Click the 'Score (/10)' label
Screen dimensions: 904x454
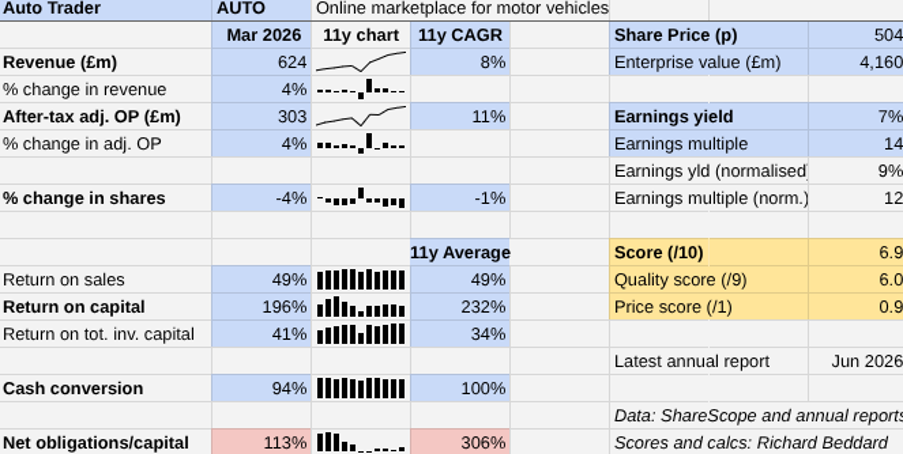click(659, 253)
